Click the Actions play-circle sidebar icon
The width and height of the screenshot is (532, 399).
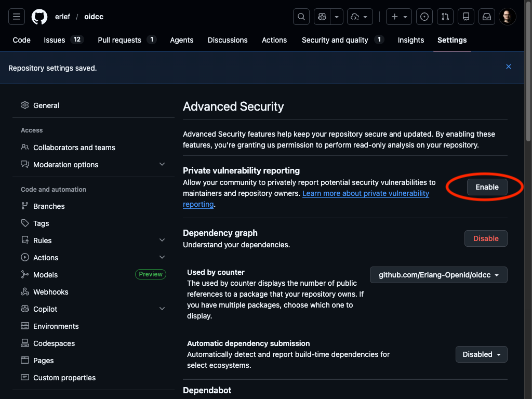tap(25, 258)
